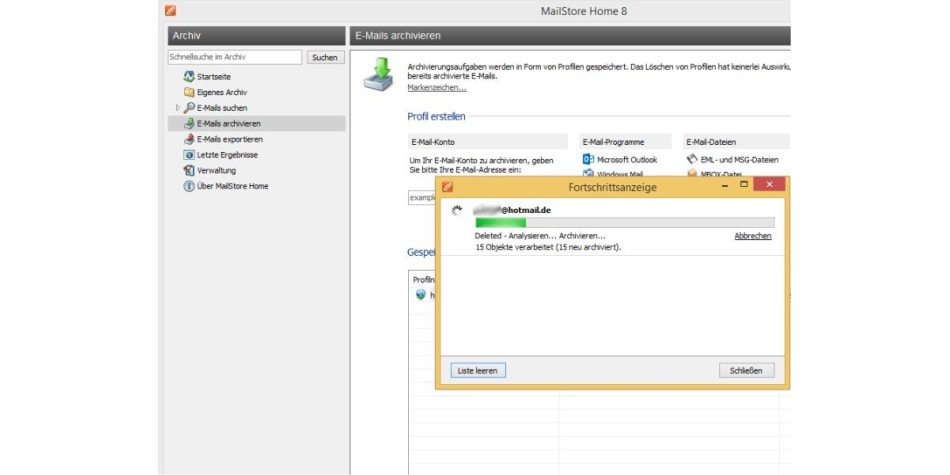Screen dimensions: 950x475
Task: Open Startseite from the sidebar
Action: point(216,76)
